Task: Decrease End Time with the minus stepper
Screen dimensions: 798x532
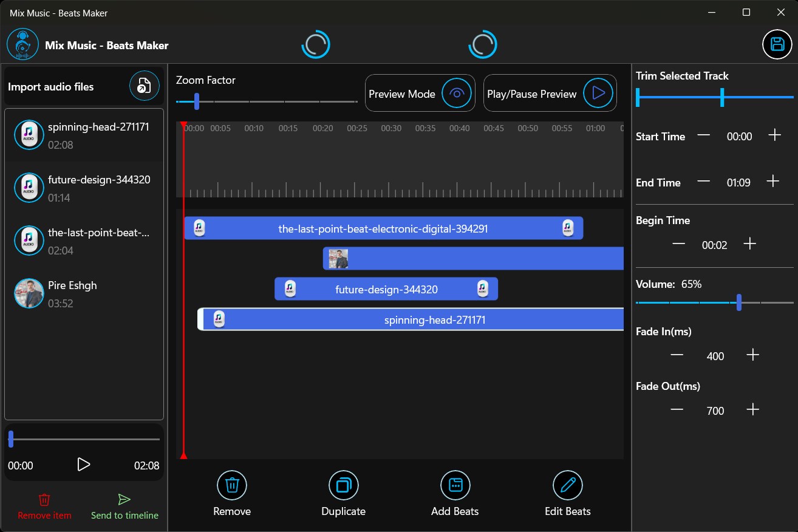Action: tap(704, 180)
